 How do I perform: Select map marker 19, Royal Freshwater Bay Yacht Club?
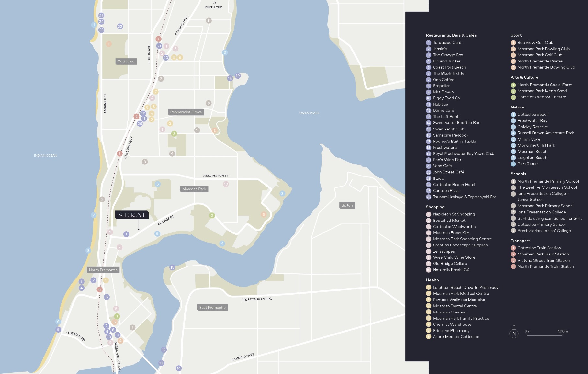238,76
